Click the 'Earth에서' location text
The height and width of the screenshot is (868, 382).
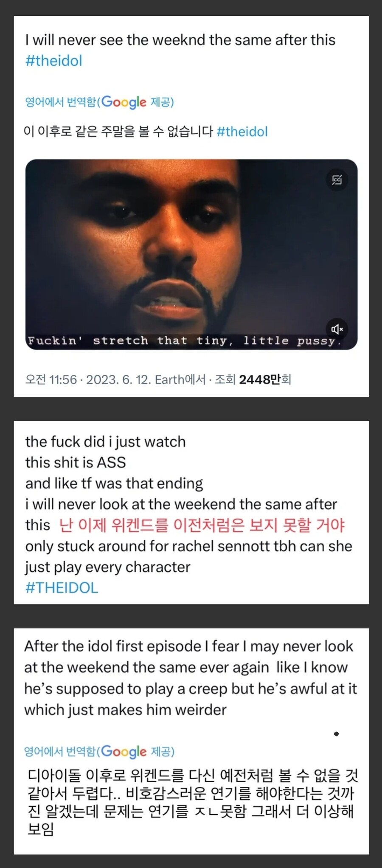click(180, 379)
